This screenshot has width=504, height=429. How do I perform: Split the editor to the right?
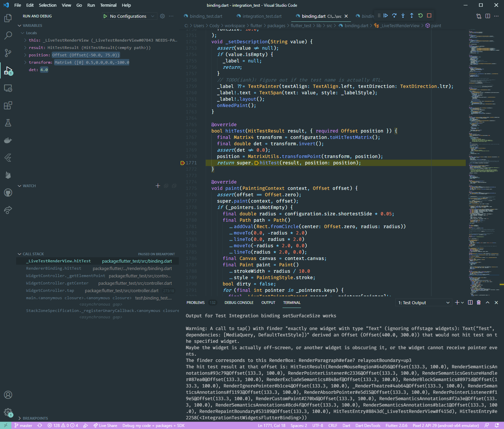(488, 16)
